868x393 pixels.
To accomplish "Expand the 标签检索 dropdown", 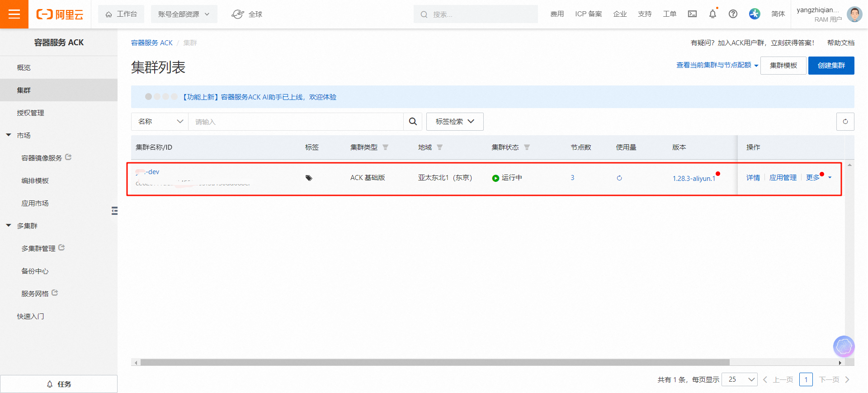I will (x=455, y=122).
